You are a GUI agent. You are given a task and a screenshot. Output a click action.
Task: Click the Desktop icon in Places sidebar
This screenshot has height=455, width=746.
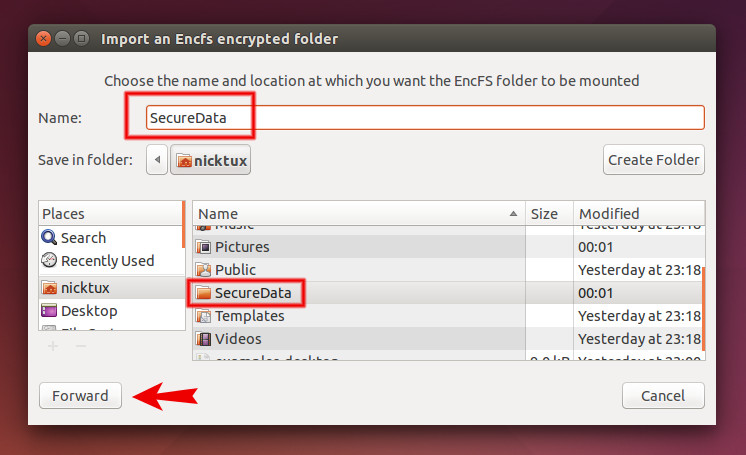[x=49, y=311]
